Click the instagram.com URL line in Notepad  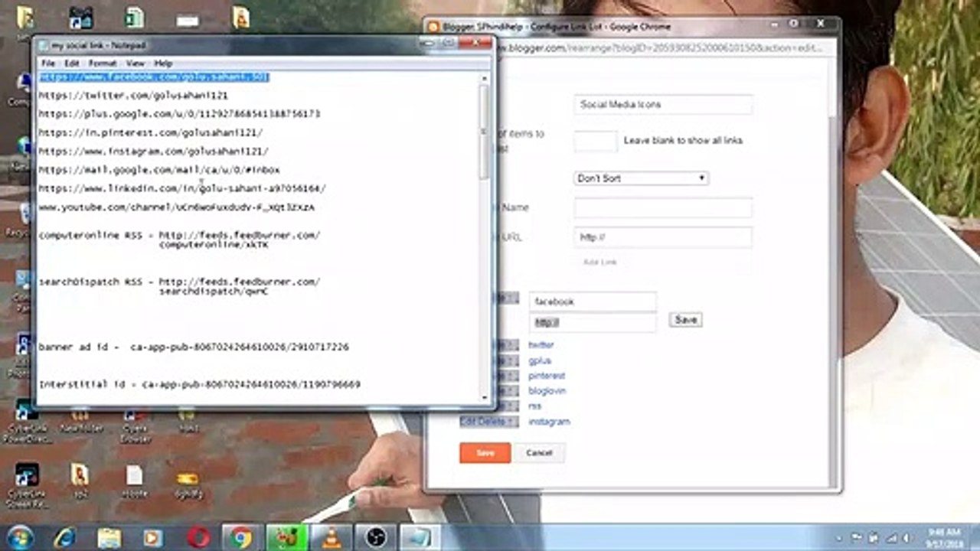[153, 152]
